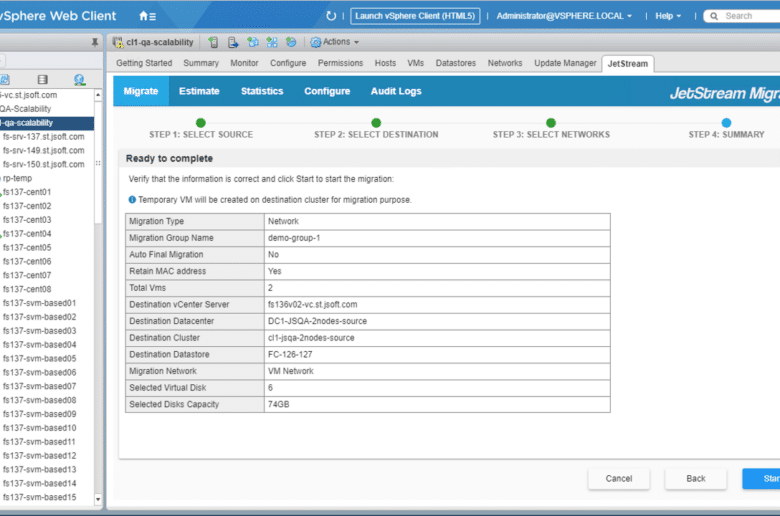Open the Summary tab
Viewport: 780px width, 516px height.
tap(201, 63)
